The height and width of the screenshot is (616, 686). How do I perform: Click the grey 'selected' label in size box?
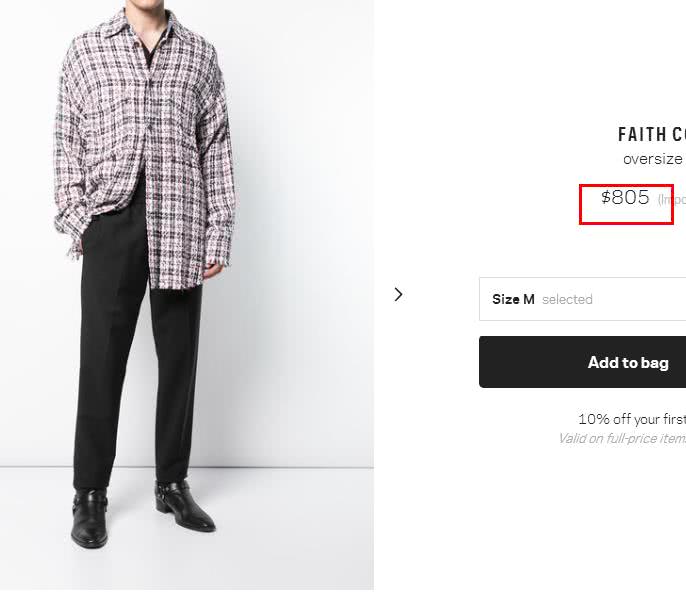coord(567,299)
